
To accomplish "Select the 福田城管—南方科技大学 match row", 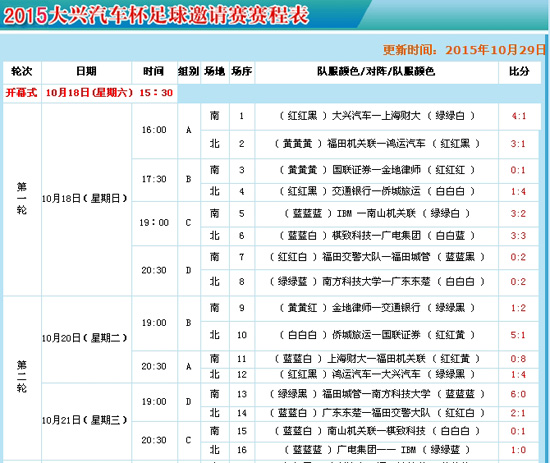I will (x=377, y=394).
